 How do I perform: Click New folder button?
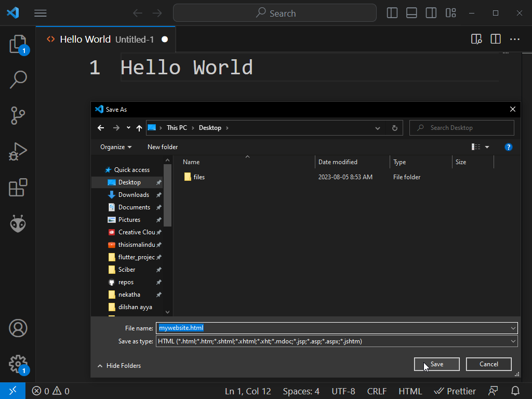[163, 147]
